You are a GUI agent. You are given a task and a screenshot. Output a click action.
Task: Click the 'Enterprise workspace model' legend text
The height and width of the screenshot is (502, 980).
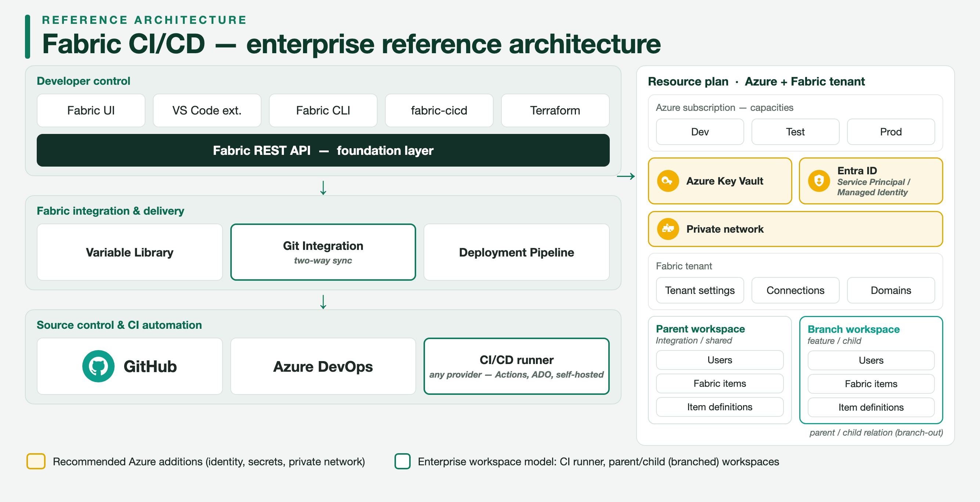598,461
